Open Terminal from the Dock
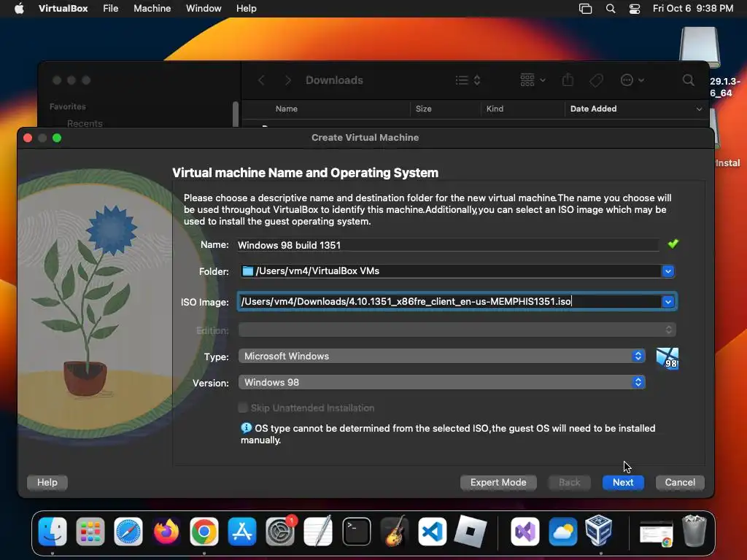Image resolution: width=747 pixels, height=560 pixels. [356, 532]
